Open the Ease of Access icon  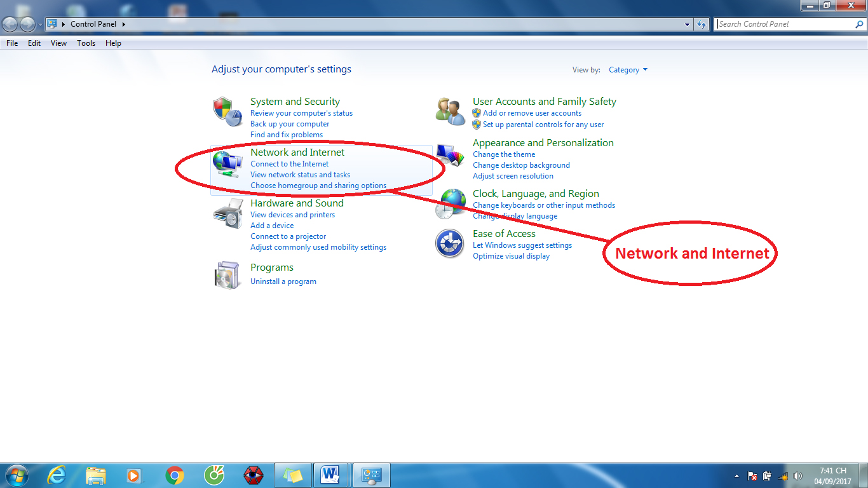point(450,243)
